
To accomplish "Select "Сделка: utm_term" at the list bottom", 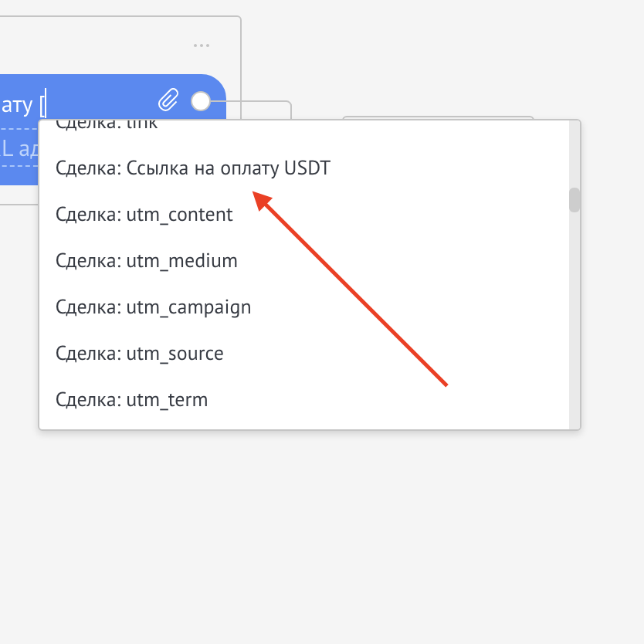I will pos(132,400).
